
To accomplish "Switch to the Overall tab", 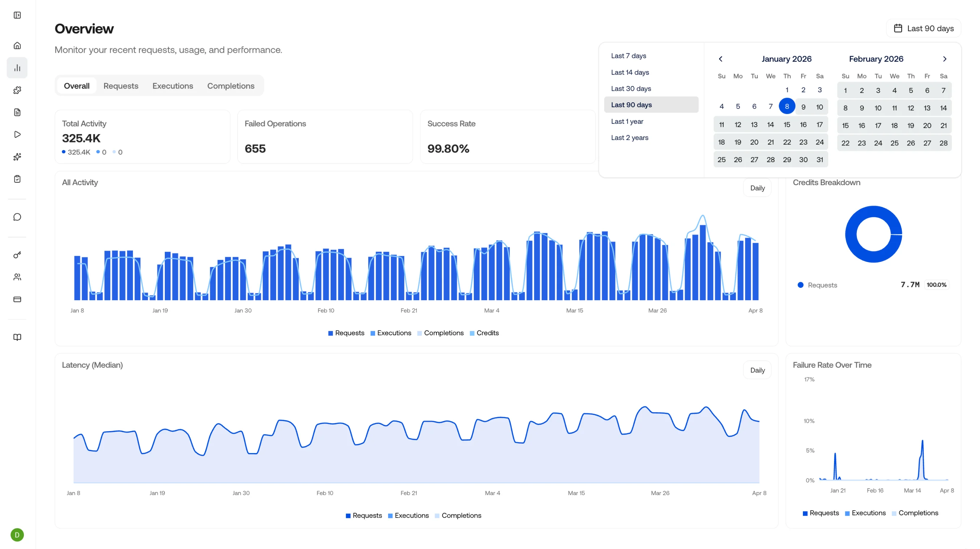I will click(77, 86).
